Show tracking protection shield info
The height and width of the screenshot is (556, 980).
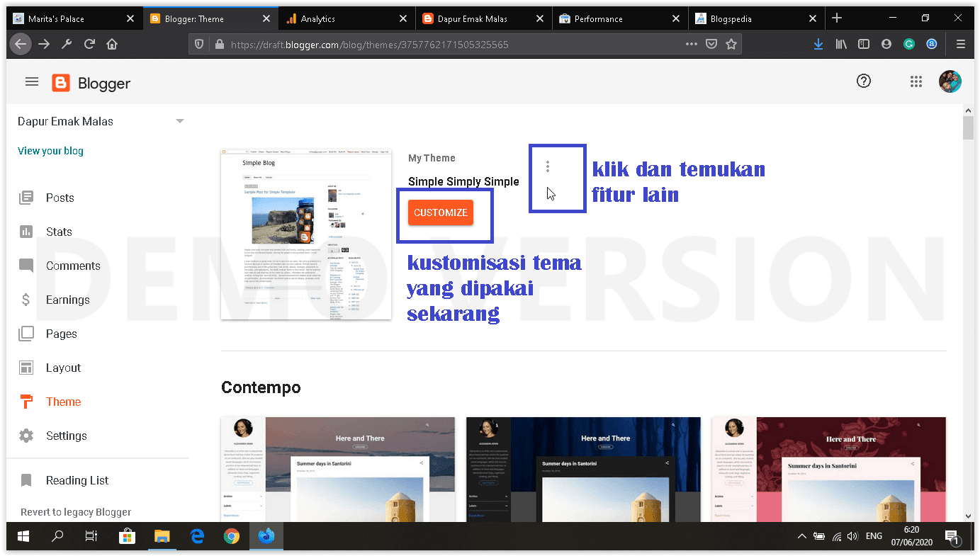tap(200, 44)
